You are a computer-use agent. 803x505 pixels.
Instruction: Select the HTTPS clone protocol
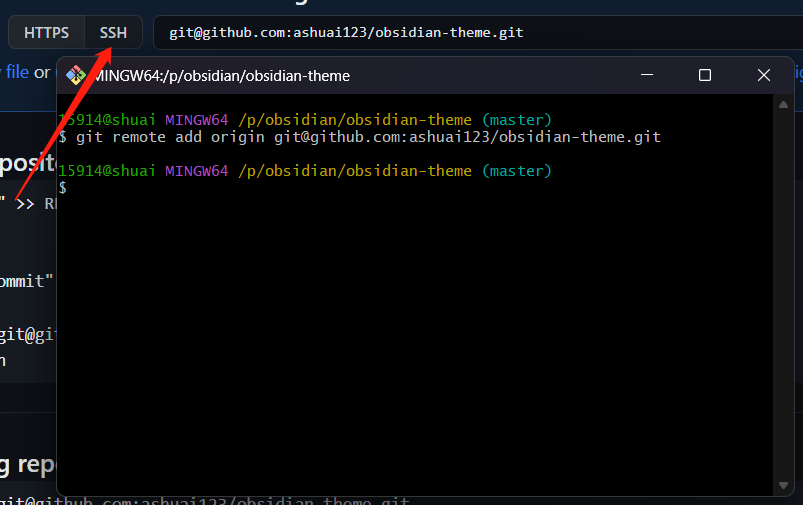click(x=47, y=32)
